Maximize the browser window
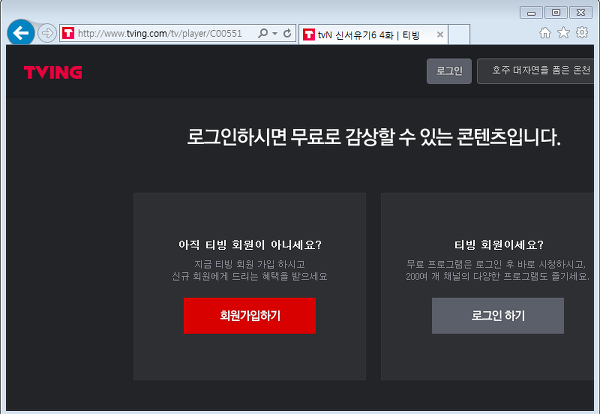The image size is (600, 414). click(556, 13)
